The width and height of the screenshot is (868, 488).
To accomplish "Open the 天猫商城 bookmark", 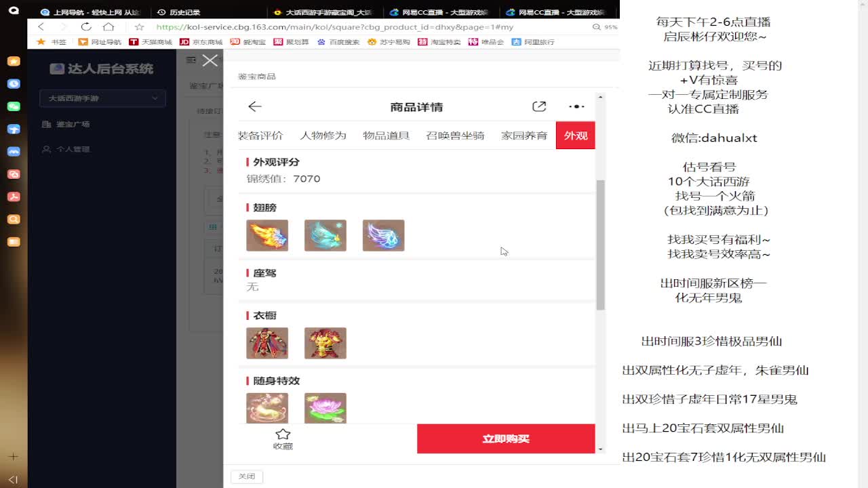I will [151, 41].
